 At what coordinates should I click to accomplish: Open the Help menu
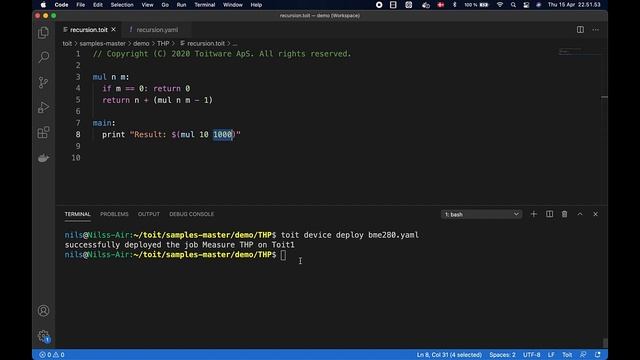pyautogui.click(x=256, y=5)
